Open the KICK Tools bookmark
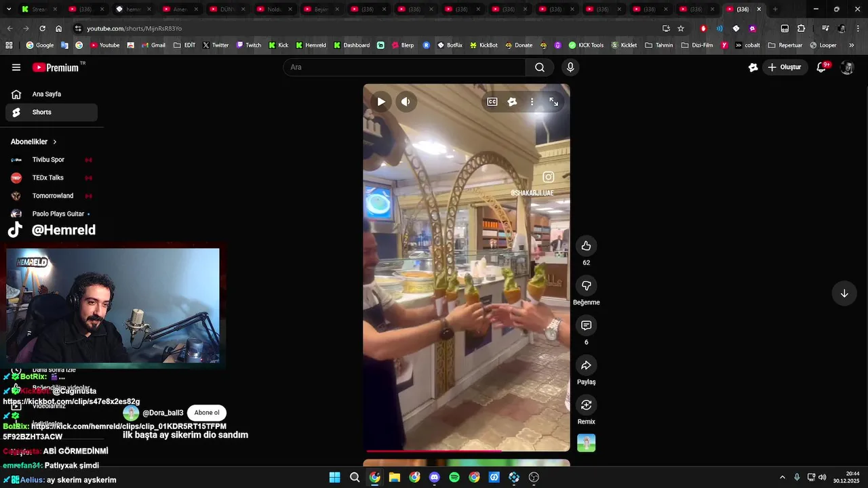The height and width of the screenshot is (488, 868). [x=586, y=45]
